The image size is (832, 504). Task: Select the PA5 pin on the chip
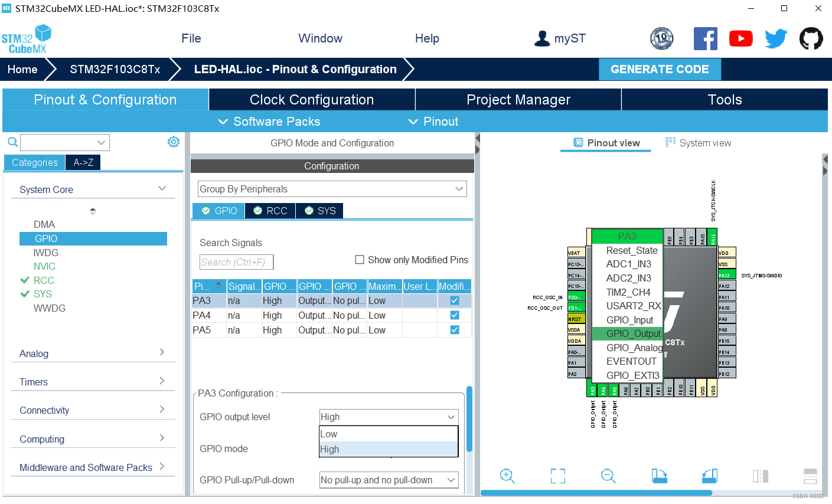(615, 390)
